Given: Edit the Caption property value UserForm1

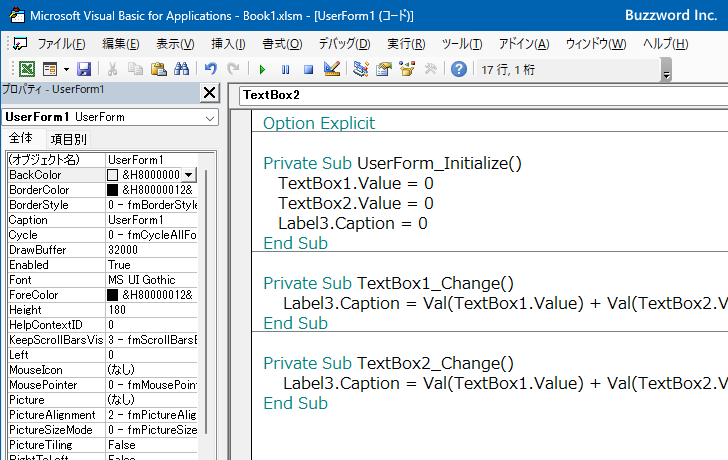Looking at the screenshot, I should pos(151,220).
